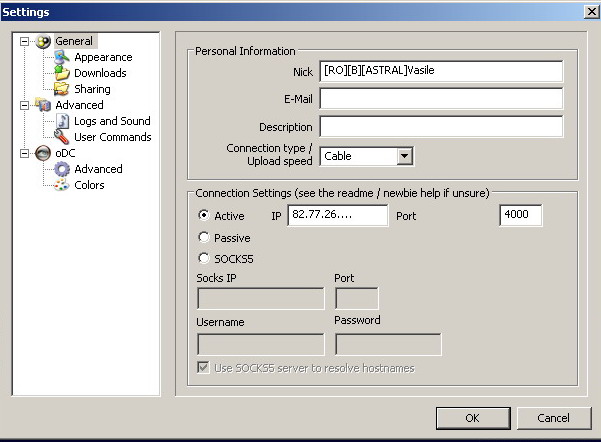Select the Active connection radio button
The width and height of the screenshot is (601, 442).
[x=204, y=216]
